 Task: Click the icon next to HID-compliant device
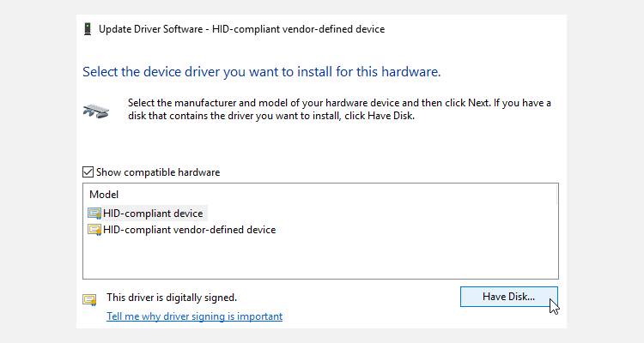[94, 214]
